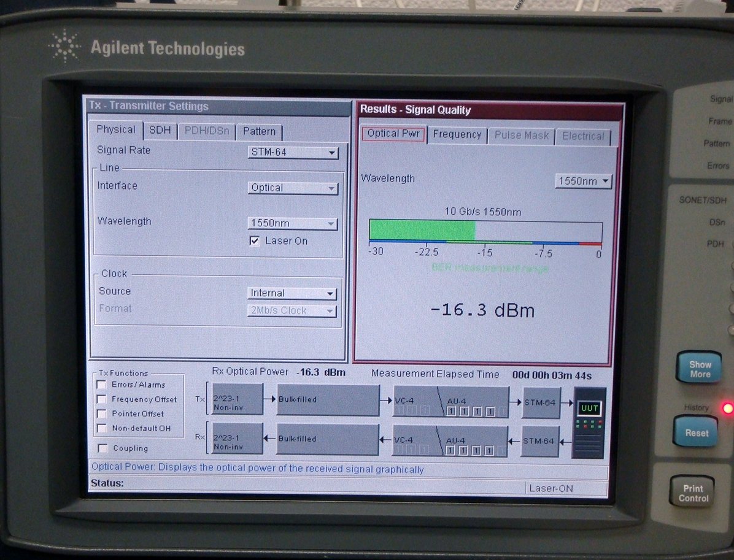Expand the Signal Rate STM-64 dropdown
This screenshot has width=734, height=560.
293,153
